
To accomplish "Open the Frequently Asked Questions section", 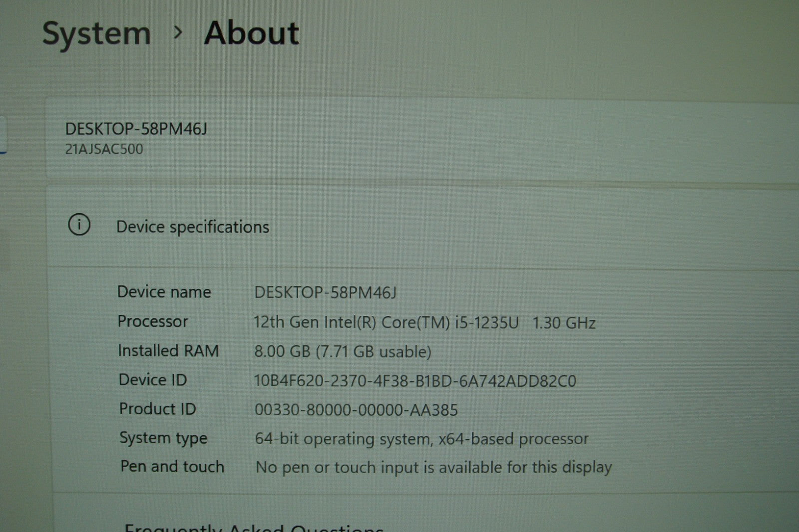I will [253, 527].
